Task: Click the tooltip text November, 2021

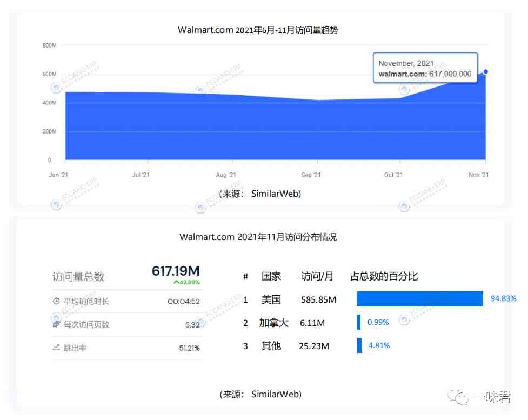Action: point(406,63)
